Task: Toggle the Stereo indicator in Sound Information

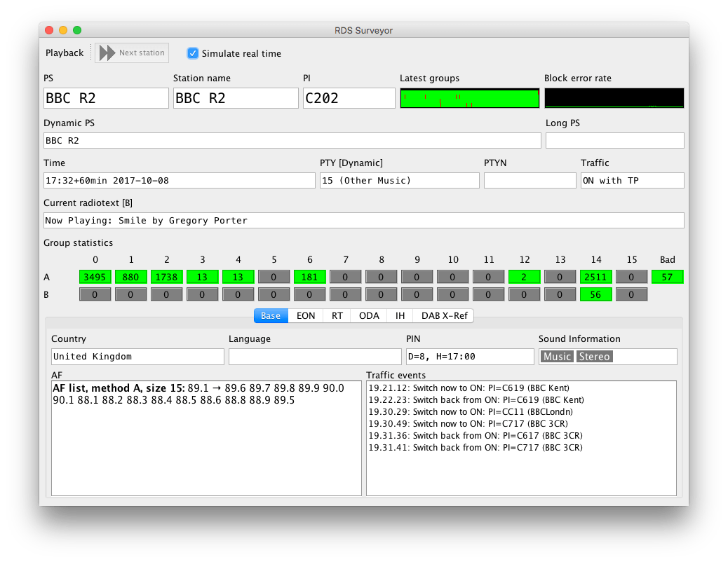Action: point(594,356)
